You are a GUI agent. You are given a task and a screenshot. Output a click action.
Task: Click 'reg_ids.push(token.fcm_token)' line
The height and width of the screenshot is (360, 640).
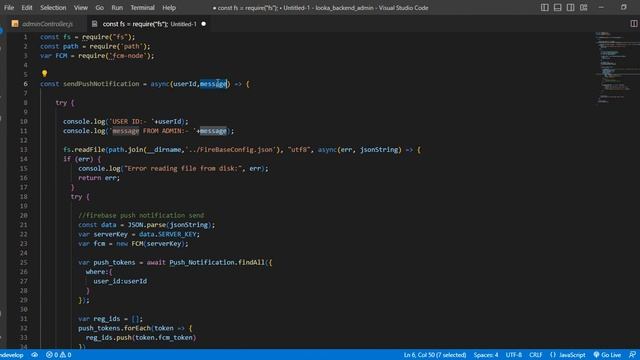click(x=141, y=337)
